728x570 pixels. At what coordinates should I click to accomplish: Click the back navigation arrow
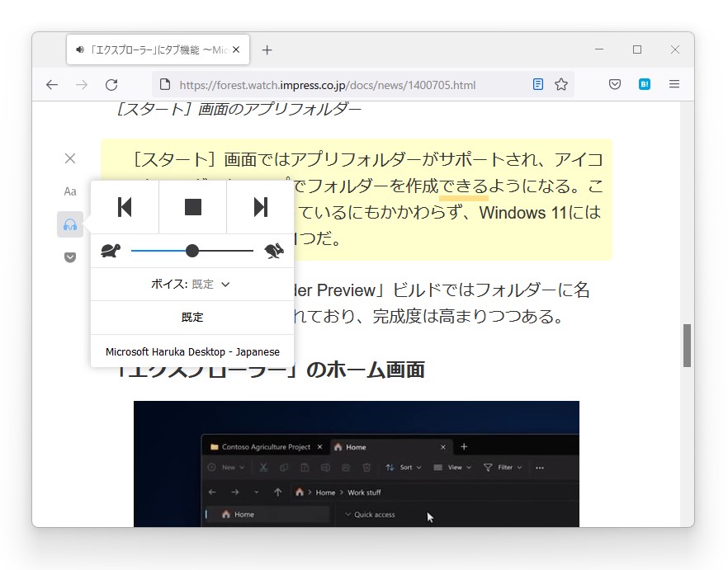52,84
